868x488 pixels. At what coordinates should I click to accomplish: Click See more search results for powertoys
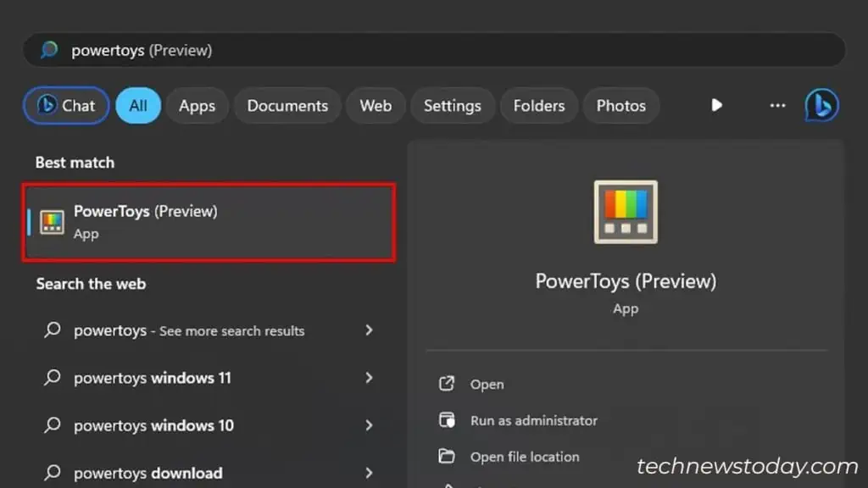tap(189, 330)
